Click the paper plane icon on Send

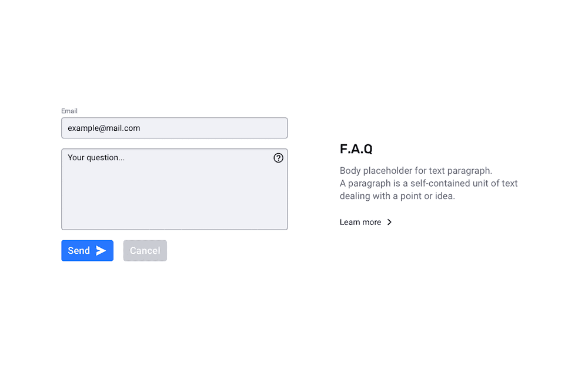coord(101,250)
